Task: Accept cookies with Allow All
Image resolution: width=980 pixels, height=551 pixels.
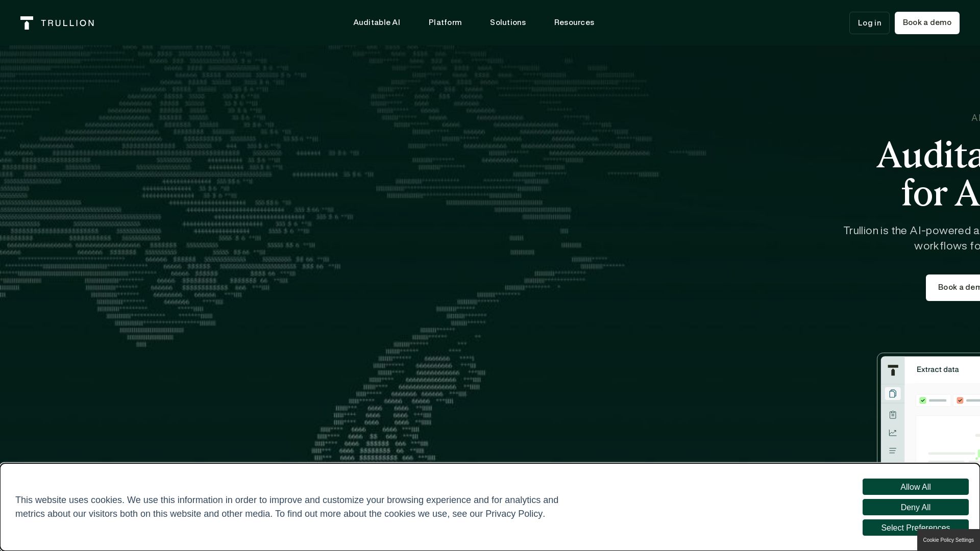Action: (916, 487)
